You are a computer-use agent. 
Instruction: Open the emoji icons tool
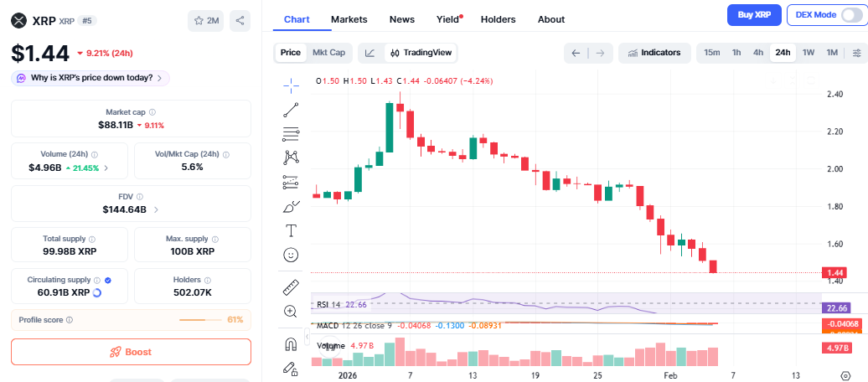[x=291, y=255]
